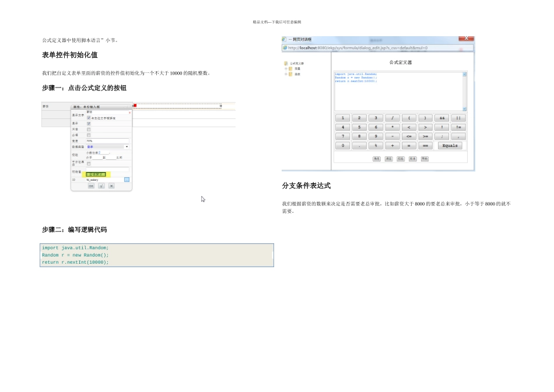554x392 pixels.
Task: Click the code line 'import java.util.Random;'
Action: pyautogui.click(x=75, y=248)
